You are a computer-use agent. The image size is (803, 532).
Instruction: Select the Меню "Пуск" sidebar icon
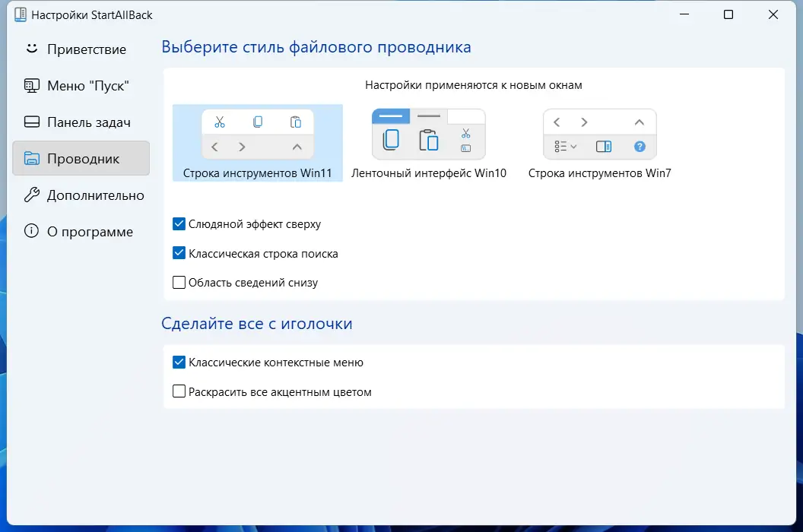(x=31, y=85)
